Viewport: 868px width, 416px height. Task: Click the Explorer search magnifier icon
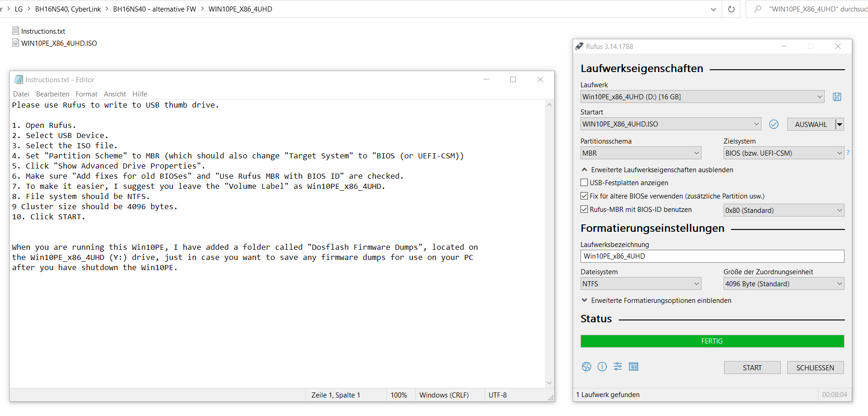(758, 9)
